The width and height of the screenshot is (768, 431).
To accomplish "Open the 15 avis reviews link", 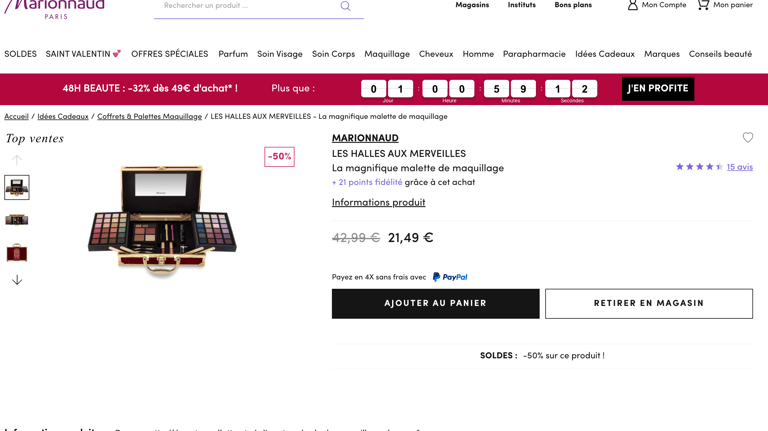I will tap(740, 167).
